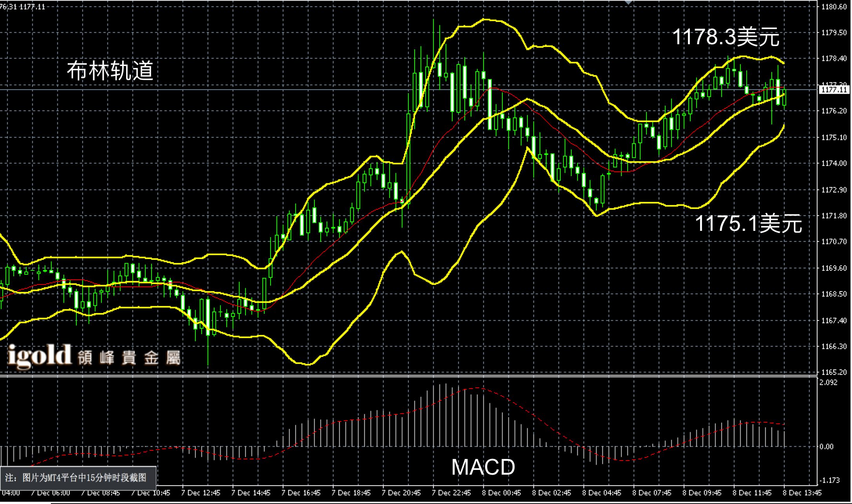Click the OHLC readout text at top-left

click(x=23, y=7)
